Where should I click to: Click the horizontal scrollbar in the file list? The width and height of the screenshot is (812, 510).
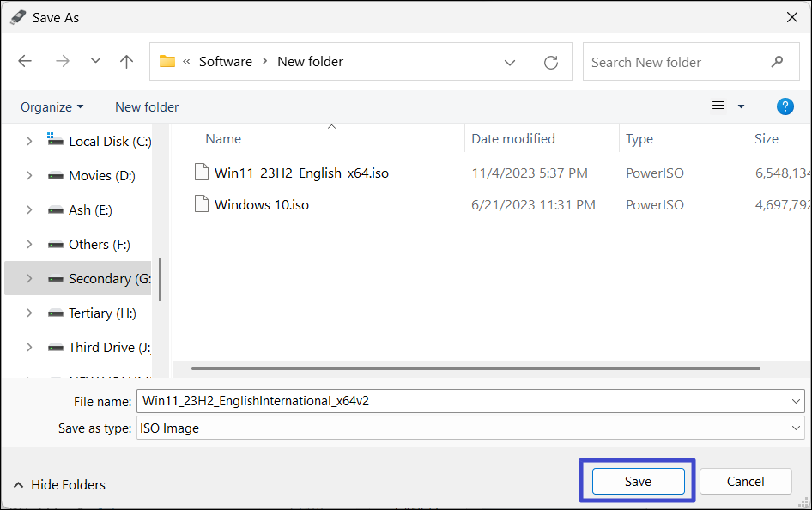[x=476, y=368]
